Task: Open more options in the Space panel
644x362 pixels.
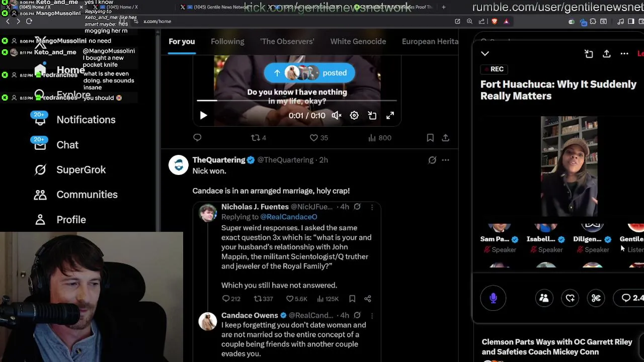Action: coord(624,54)
